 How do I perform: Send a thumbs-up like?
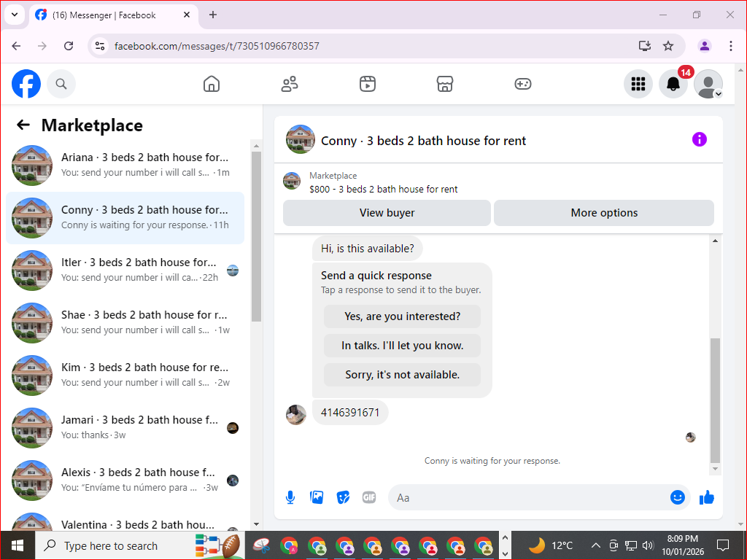(707, 497)
